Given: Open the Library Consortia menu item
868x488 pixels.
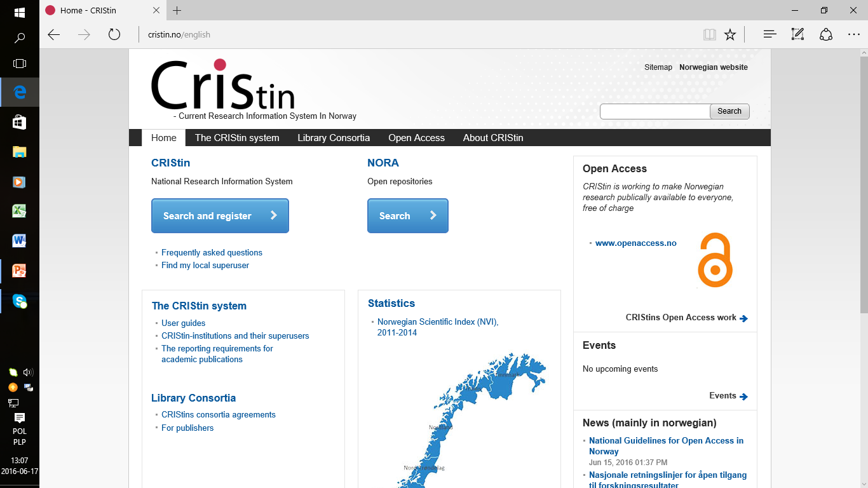Looking at the screenshot, I should 334,138.
